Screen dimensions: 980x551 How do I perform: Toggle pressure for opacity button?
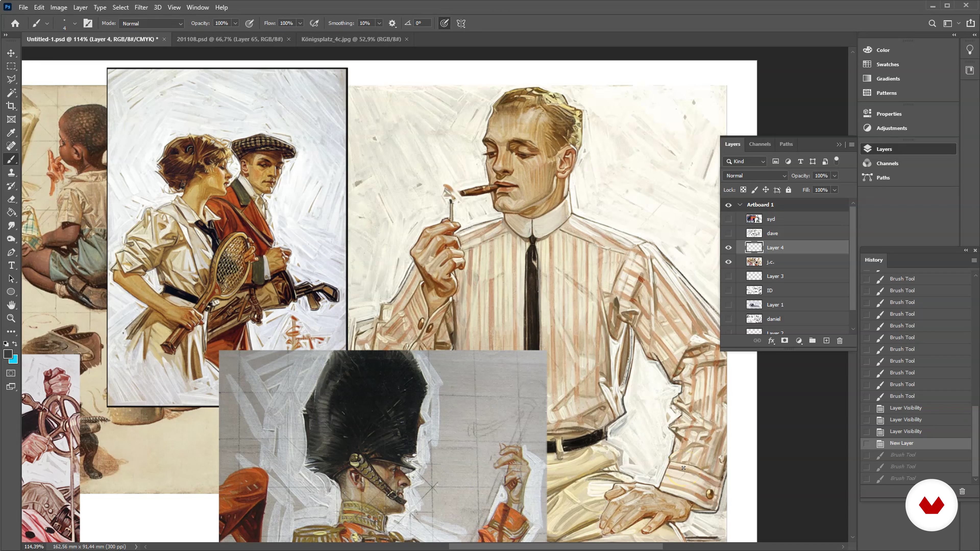250,23
